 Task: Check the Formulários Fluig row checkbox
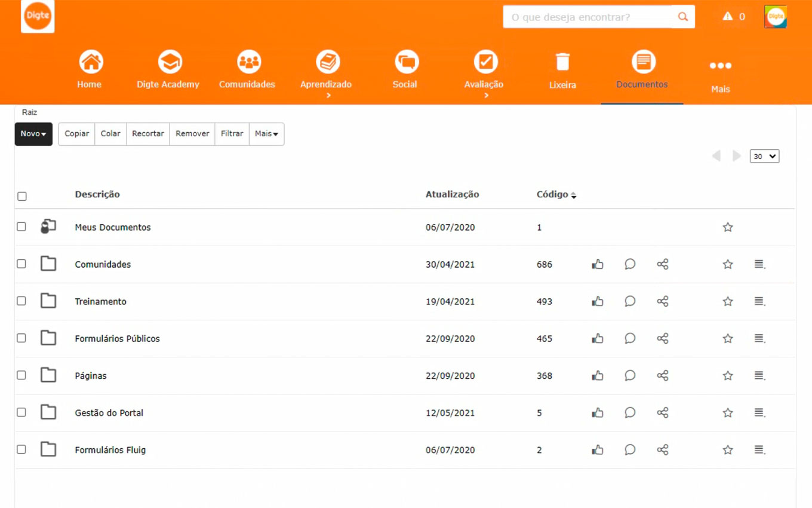click(x=21, y=449)
